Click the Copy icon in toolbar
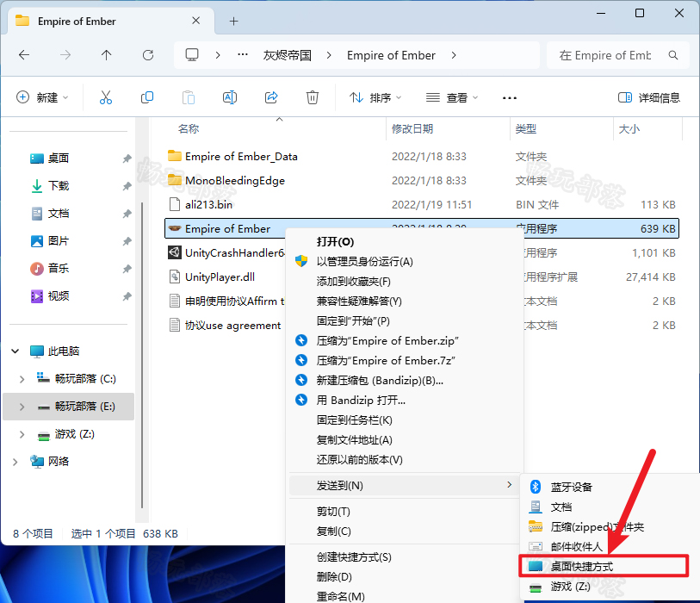This screenshot has height=603, width=700. coord(147,97)
